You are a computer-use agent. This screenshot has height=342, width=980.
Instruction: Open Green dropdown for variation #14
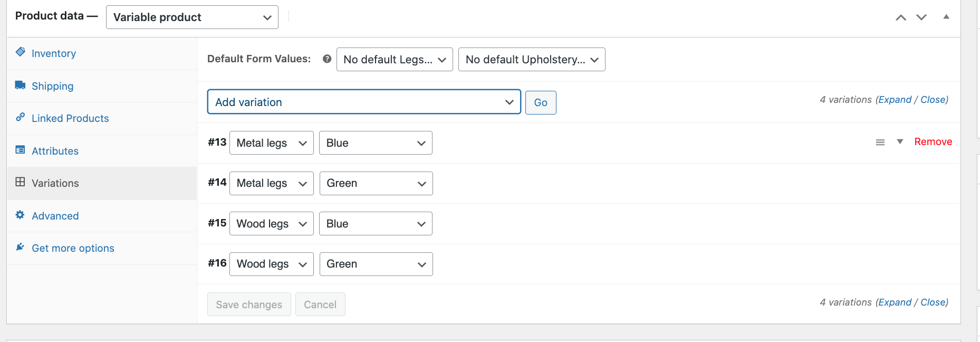coord(376,183)
